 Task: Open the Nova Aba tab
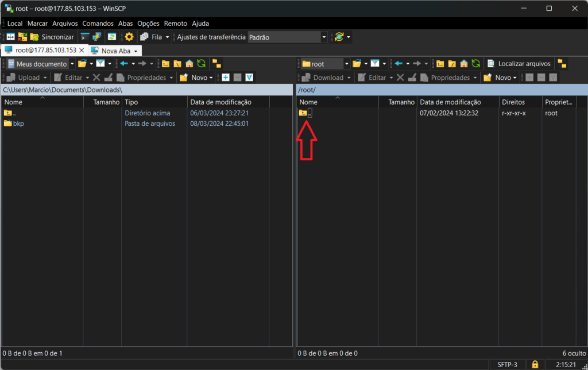click(115, 51)
